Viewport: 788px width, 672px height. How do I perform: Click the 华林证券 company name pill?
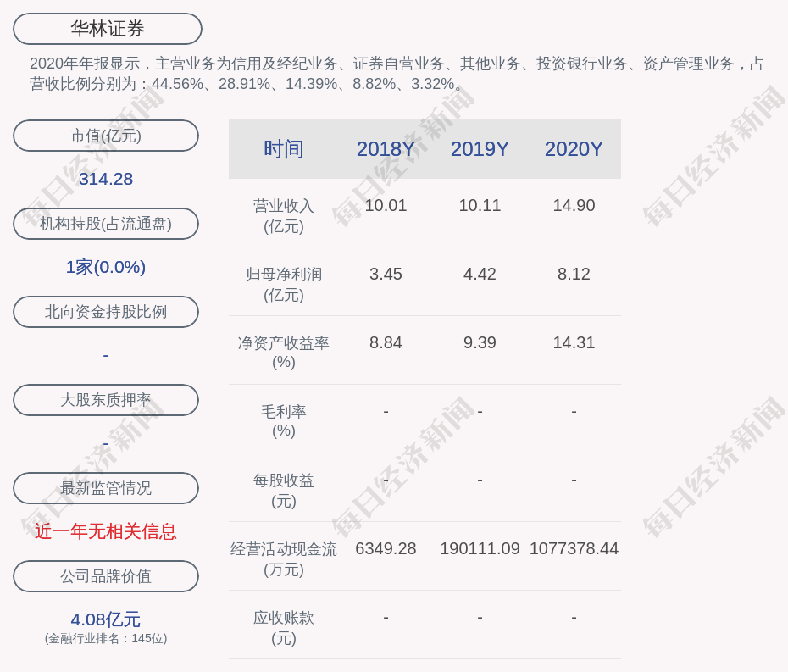108,29
